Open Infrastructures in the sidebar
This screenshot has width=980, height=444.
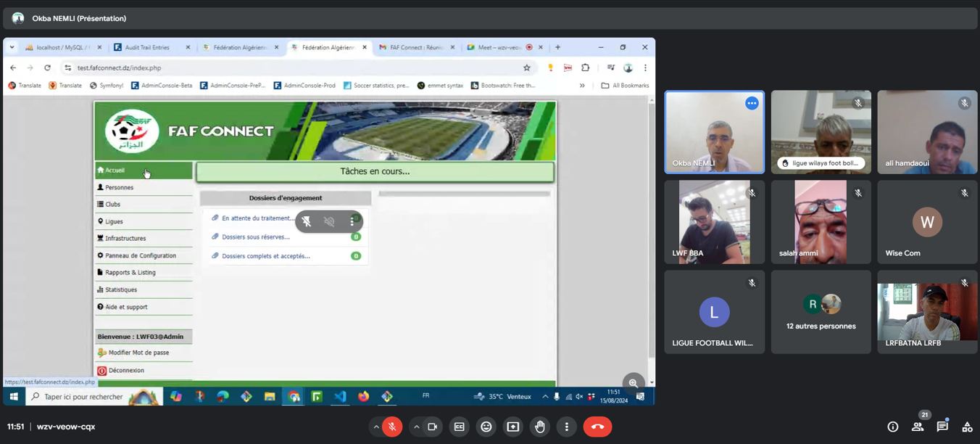click(144, 239)
